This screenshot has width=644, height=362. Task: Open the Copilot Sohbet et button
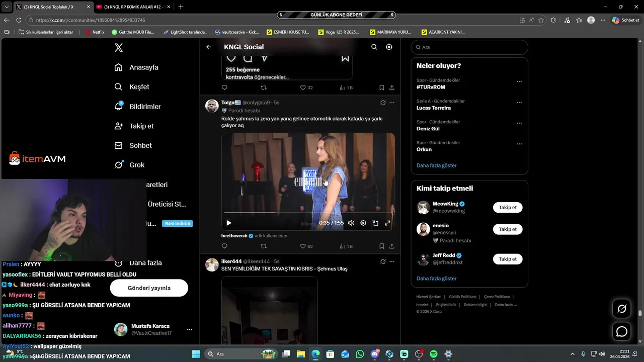[x=625, y=20]
